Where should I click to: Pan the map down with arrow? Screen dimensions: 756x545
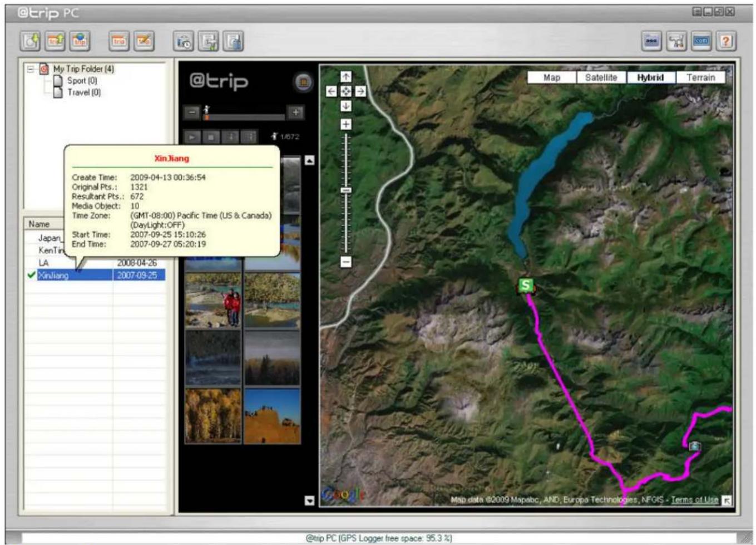[x=346, y=106]
